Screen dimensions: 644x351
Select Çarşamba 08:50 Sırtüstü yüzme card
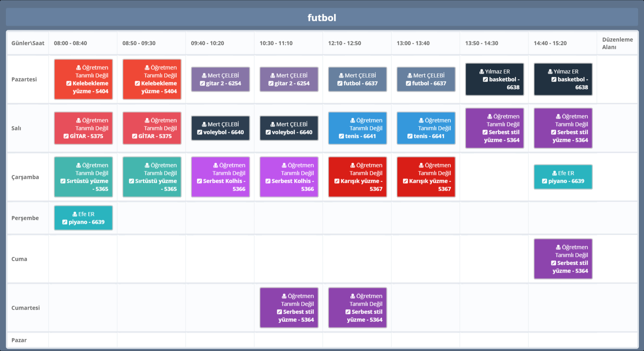coord(152,177)
